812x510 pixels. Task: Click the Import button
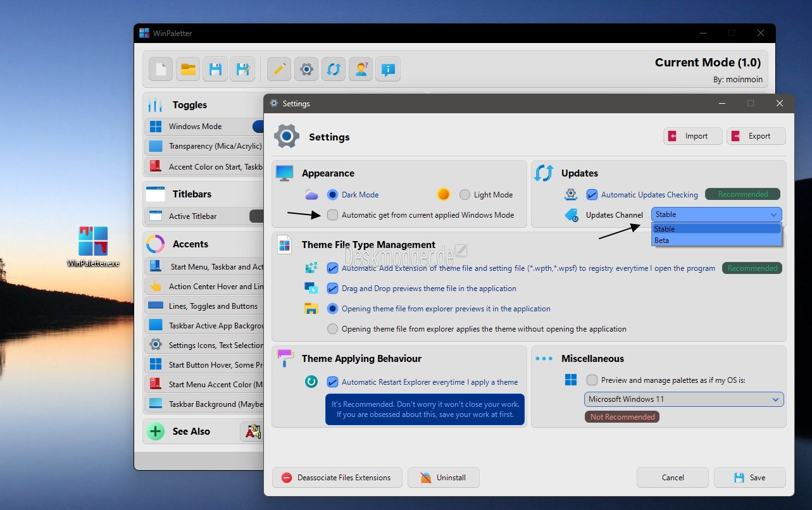point(693,136)
